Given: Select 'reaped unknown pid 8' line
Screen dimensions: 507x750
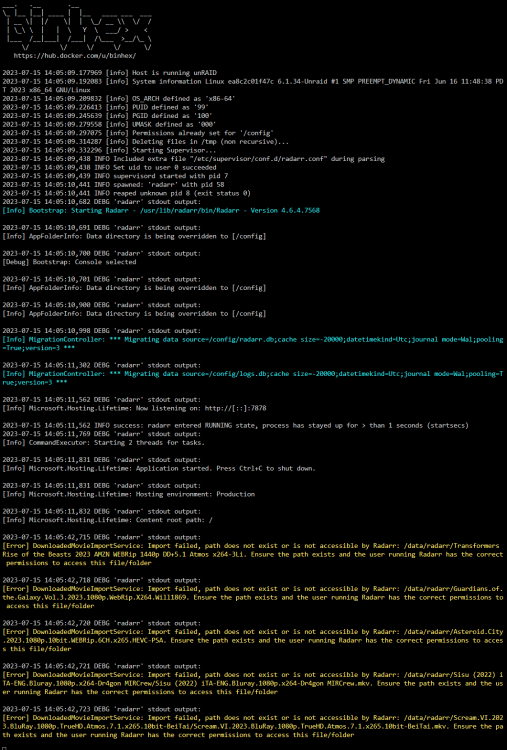Looking at the screenshot, I should point(126,193).
